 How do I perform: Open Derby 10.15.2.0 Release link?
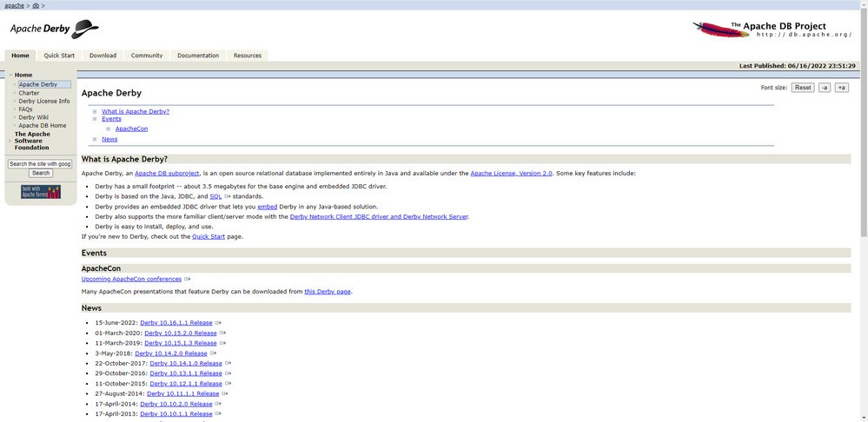pos(181,333)
